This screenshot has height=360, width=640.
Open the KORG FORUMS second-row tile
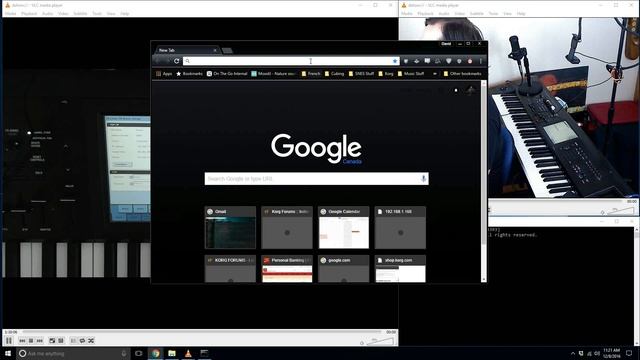[x=230, y=269]
